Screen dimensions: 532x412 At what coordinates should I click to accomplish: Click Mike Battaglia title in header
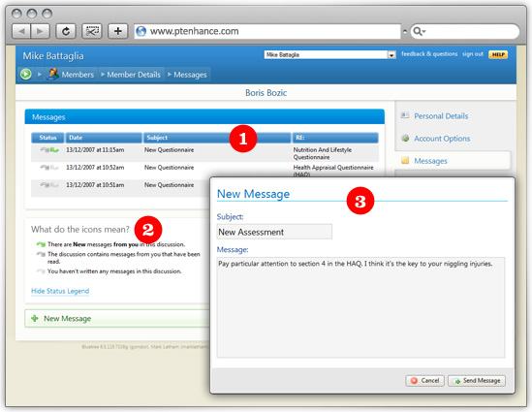click(x=53, y=56)
